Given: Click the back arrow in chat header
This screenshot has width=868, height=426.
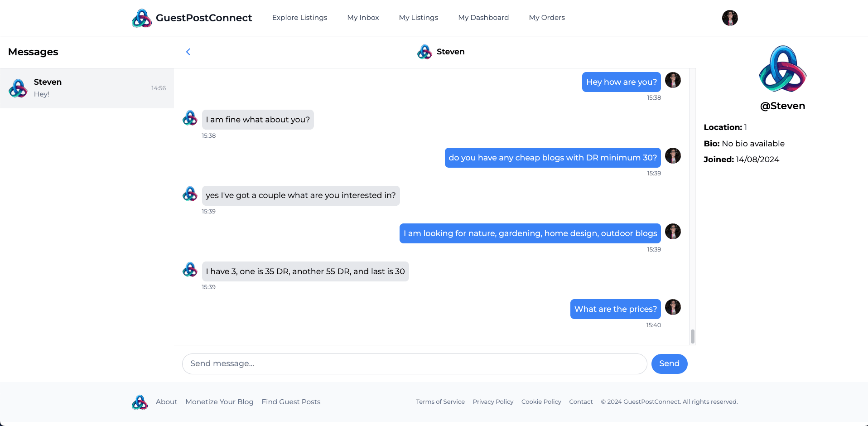Looking at the screenshot, I should (x=188, y=52).
